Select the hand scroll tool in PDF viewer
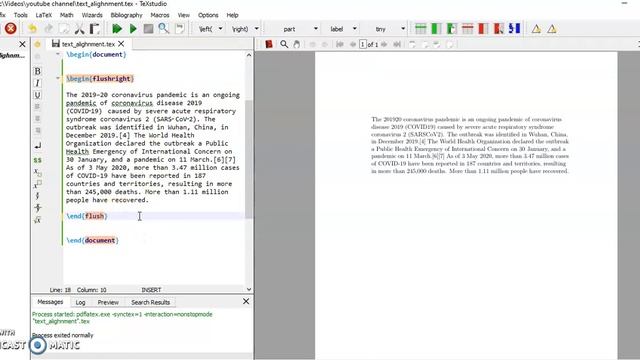 tap(297, 44)
